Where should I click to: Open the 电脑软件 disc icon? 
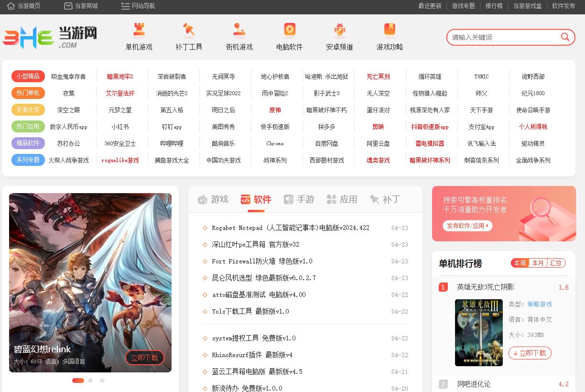[x=290, y=30]
